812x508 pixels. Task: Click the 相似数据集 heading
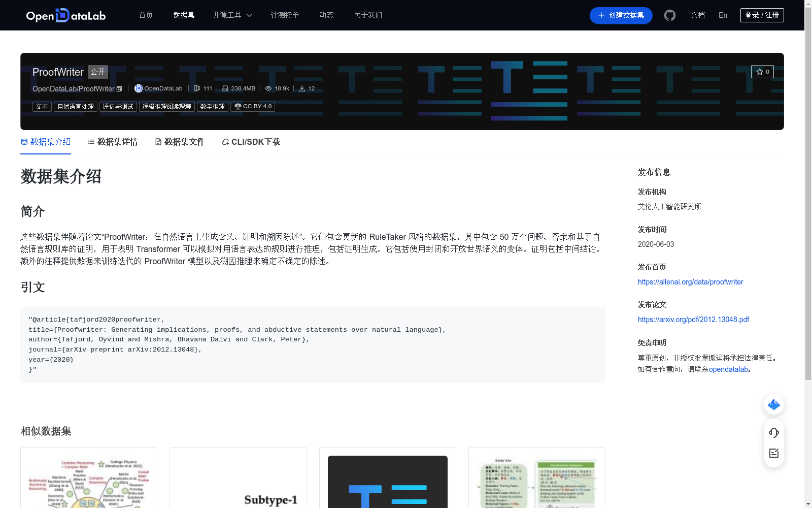pyautogui.click(x=46, y=431)
